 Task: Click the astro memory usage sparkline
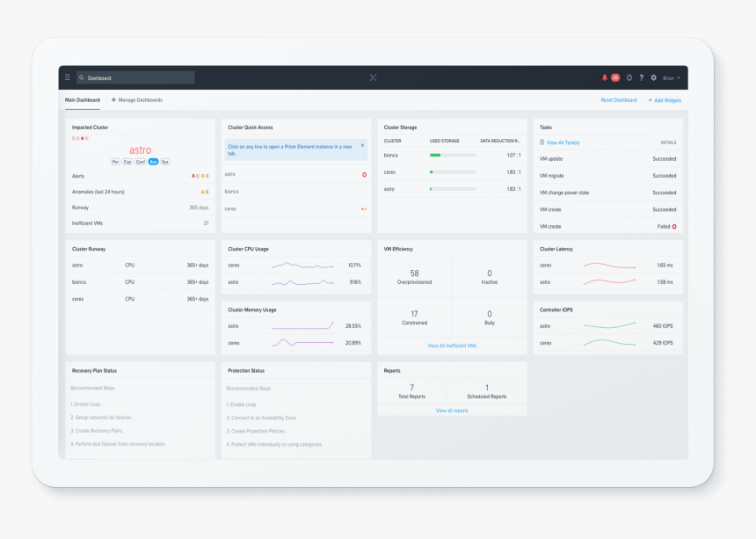click(x=302, y=326)
